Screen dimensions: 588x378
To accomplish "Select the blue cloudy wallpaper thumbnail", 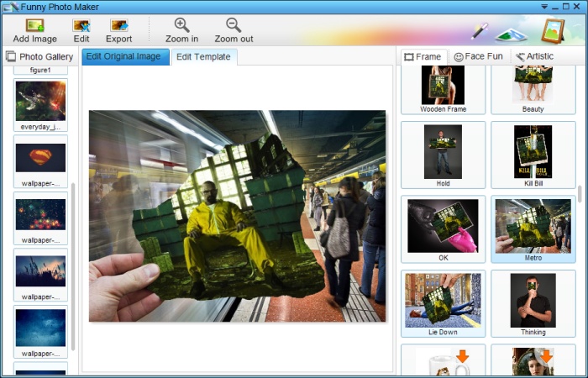I will 40,332.
